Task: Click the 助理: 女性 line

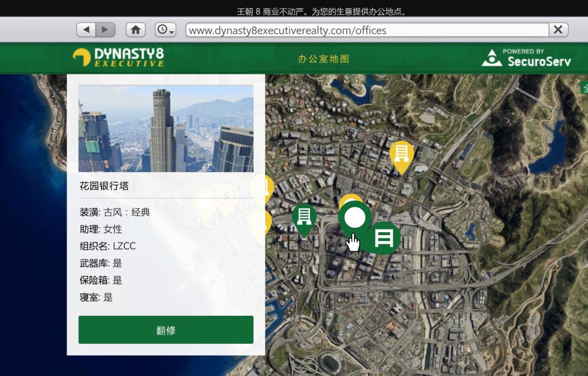Action: click(101, 229)
